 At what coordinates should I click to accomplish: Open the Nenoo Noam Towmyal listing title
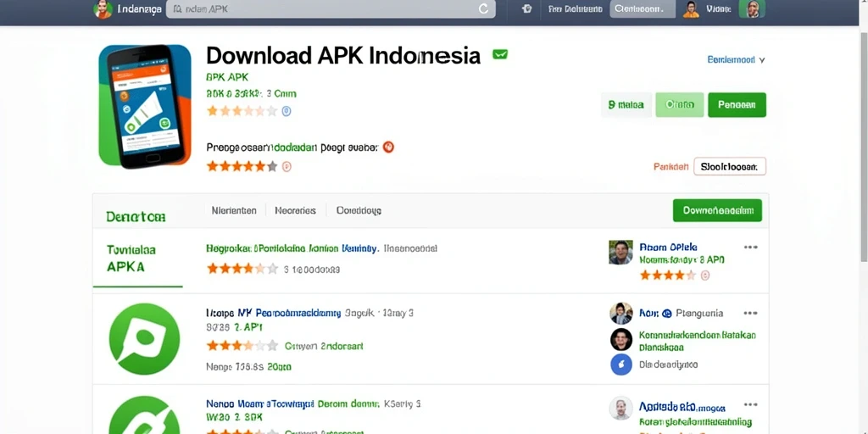point(260,403)
